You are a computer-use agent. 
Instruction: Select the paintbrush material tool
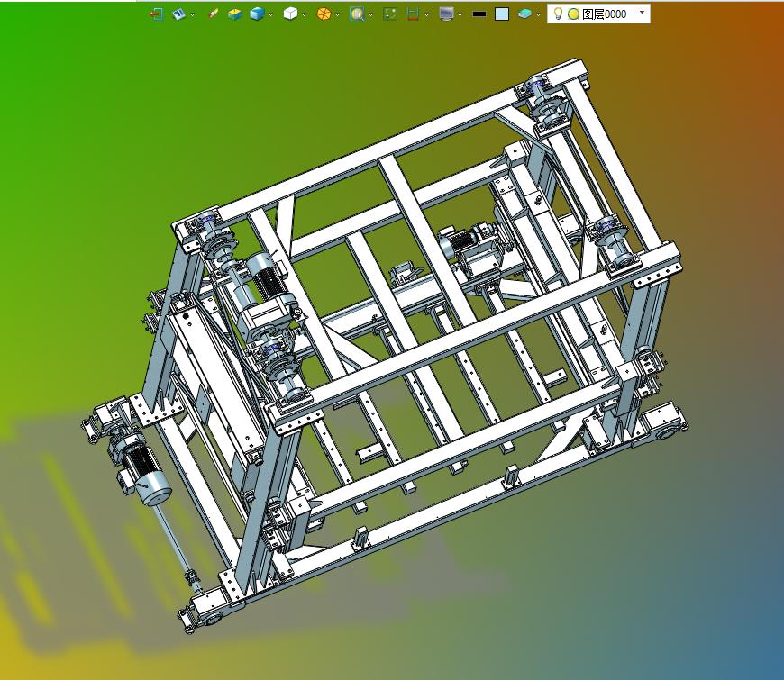tap(213, 14)
